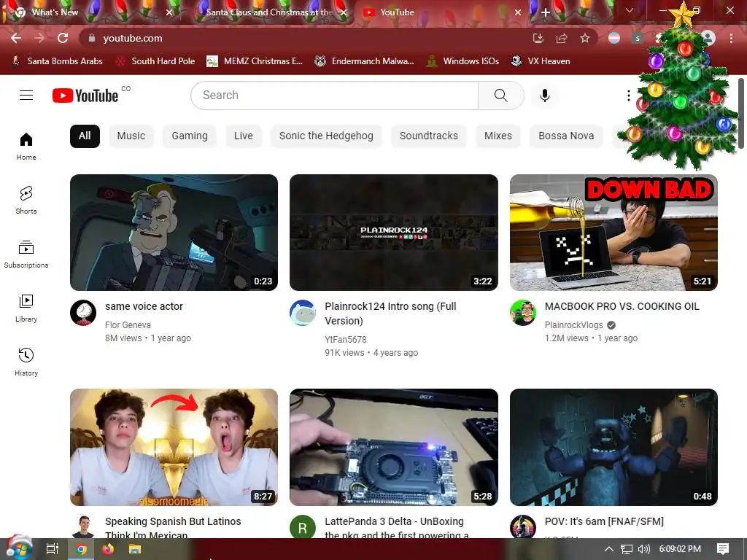The width and height of the screenshot is (747, 560).
Task: Open Library in the sidebar
Action: click(26, 308)
